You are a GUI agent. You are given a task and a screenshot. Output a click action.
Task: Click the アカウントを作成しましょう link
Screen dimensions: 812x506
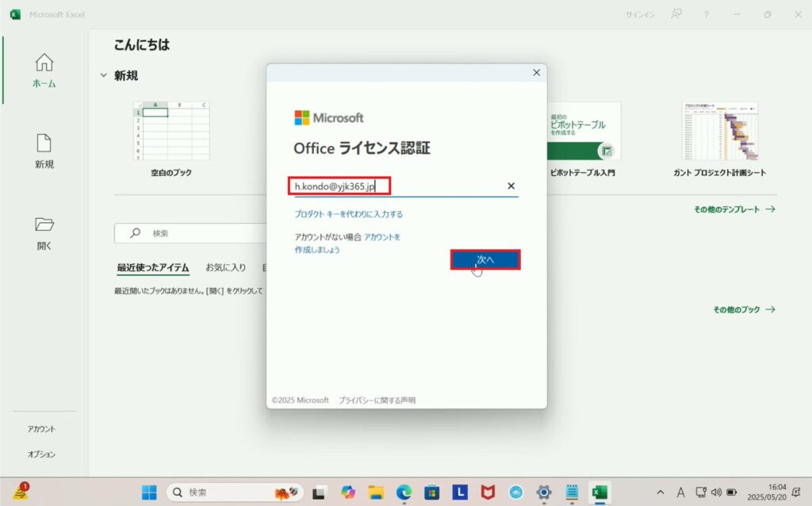(347, 243)
